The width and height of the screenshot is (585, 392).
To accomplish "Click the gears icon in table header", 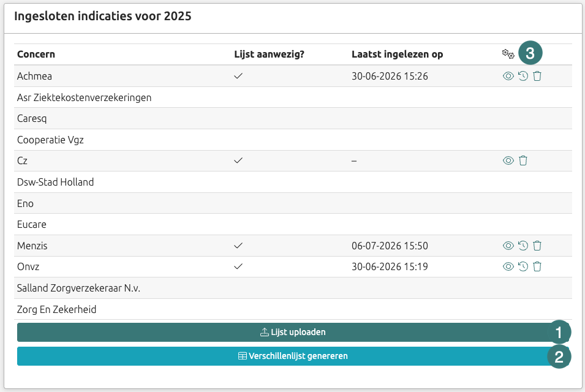I will click(x=508, y=54).
